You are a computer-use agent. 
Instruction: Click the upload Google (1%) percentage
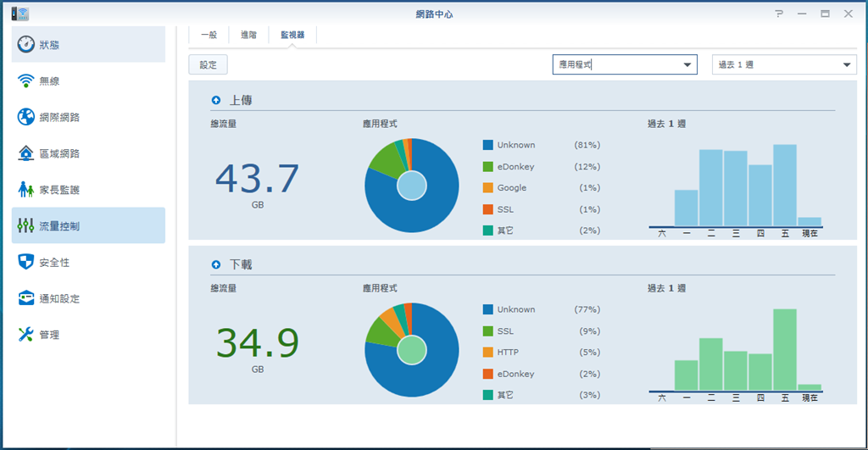coord(590,187)
